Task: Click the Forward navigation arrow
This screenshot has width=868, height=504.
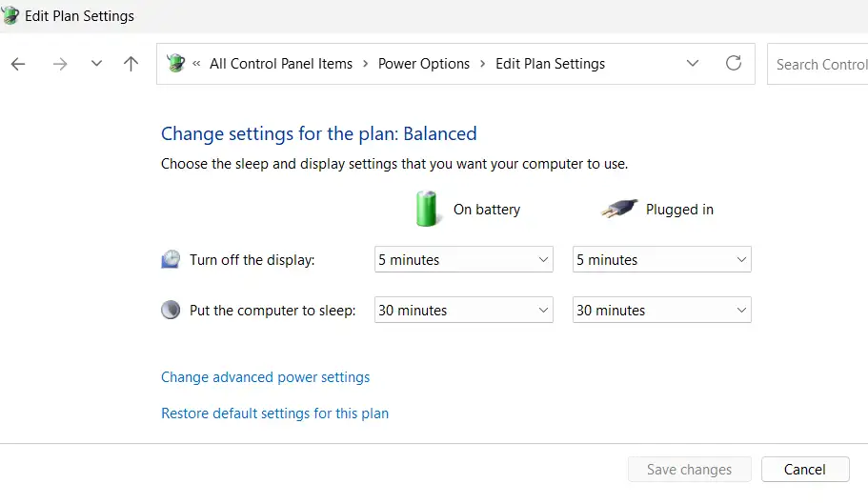Action: pos(60,64)
